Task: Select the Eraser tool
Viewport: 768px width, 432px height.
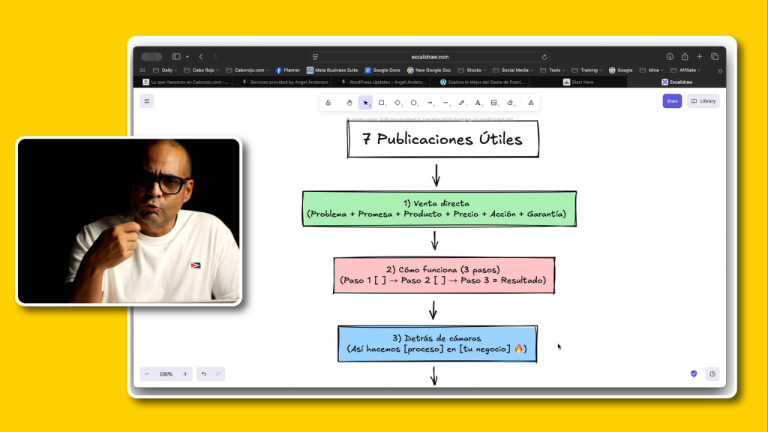Action: (510, 102)
